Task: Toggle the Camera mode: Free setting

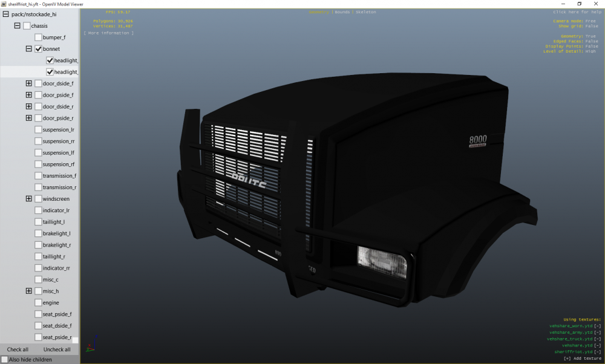Action: click(x=575, y=21)
